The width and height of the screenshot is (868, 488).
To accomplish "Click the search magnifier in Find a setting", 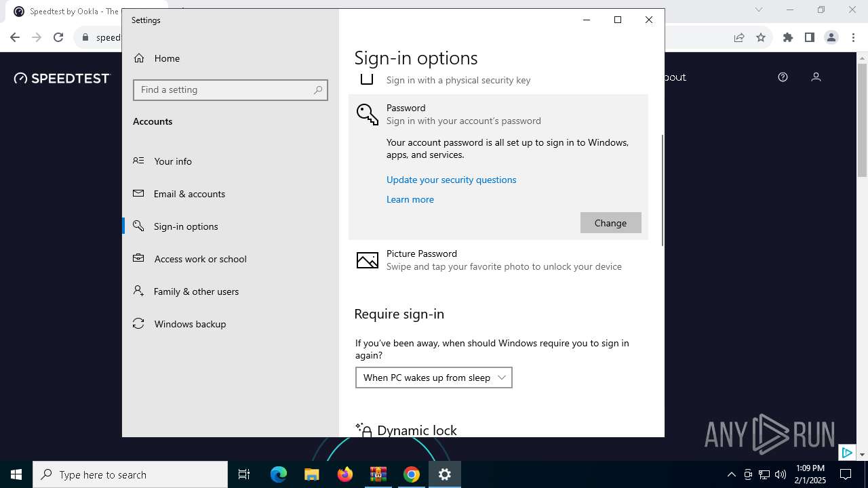I will pos(318,89).
